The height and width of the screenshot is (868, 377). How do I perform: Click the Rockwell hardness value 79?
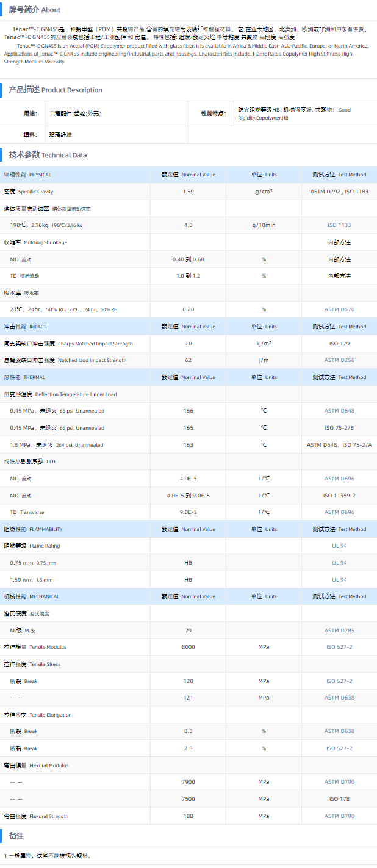coord(188,631)
